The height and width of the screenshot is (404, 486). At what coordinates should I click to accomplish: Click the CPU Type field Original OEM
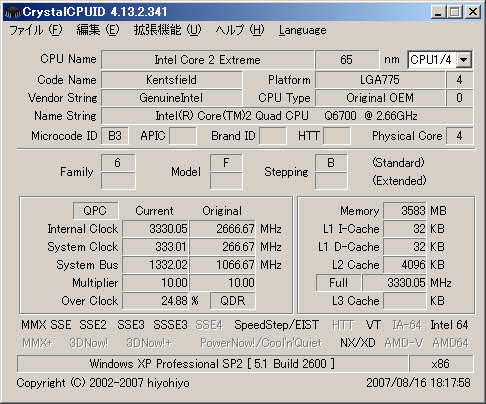pos(380,98)
